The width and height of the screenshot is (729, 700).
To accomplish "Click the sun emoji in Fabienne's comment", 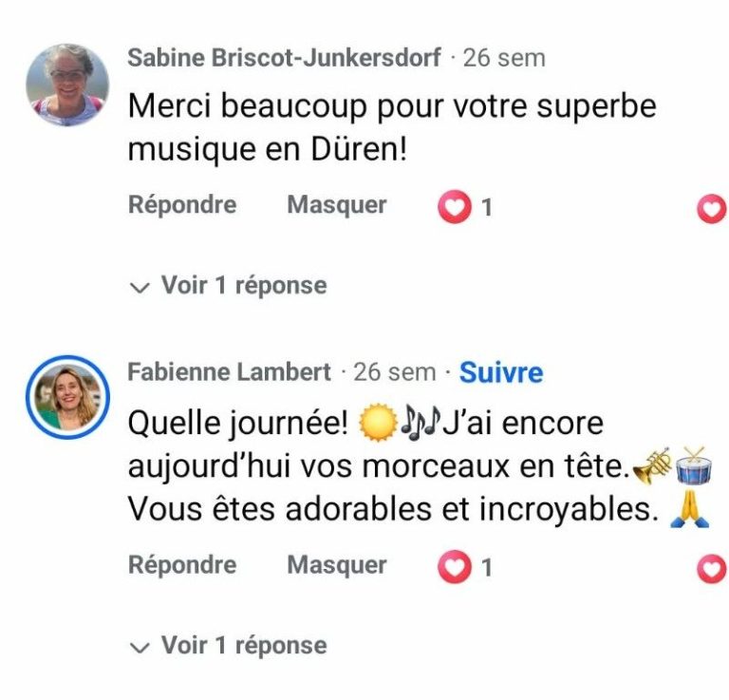I will tap(378, 423).
